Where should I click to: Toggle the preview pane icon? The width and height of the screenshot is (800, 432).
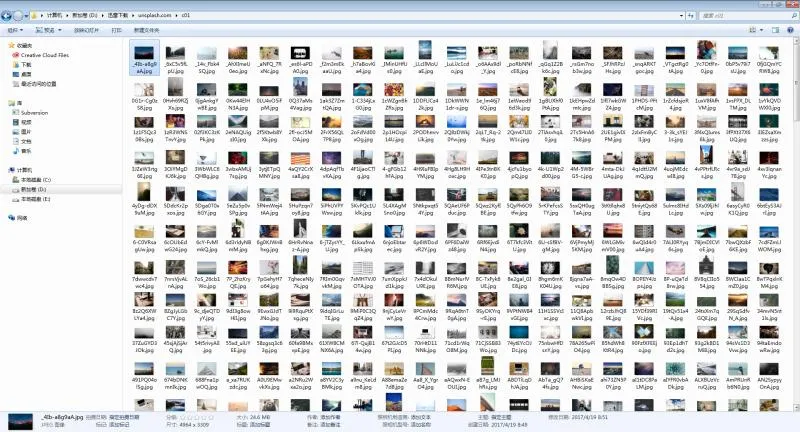coord(777,30)
